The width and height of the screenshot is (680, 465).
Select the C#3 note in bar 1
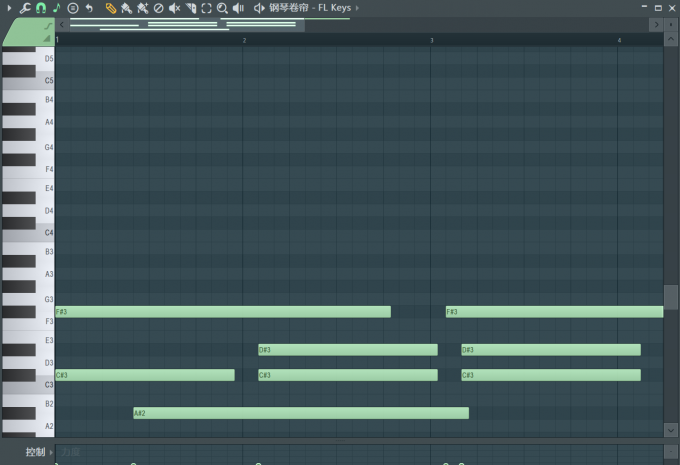(145, 375)
